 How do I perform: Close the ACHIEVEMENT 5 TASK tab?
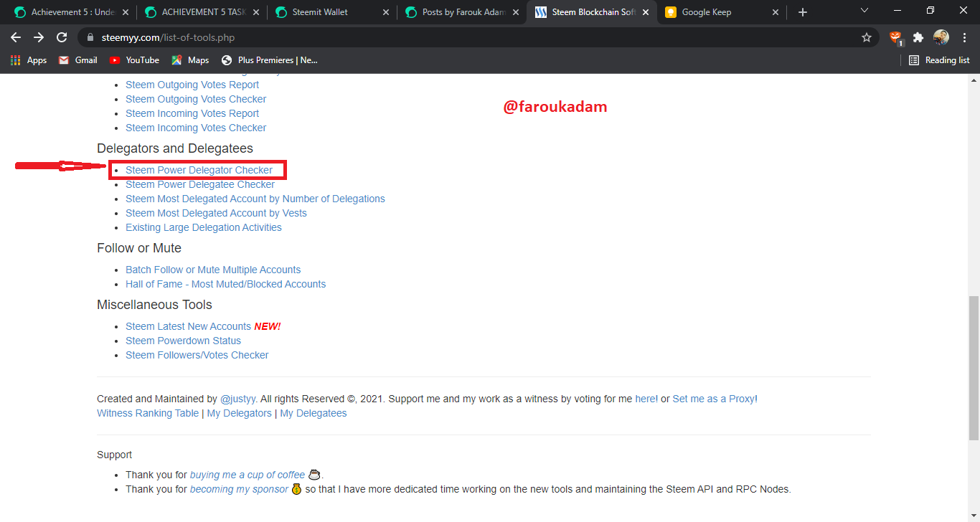[256, 12]
